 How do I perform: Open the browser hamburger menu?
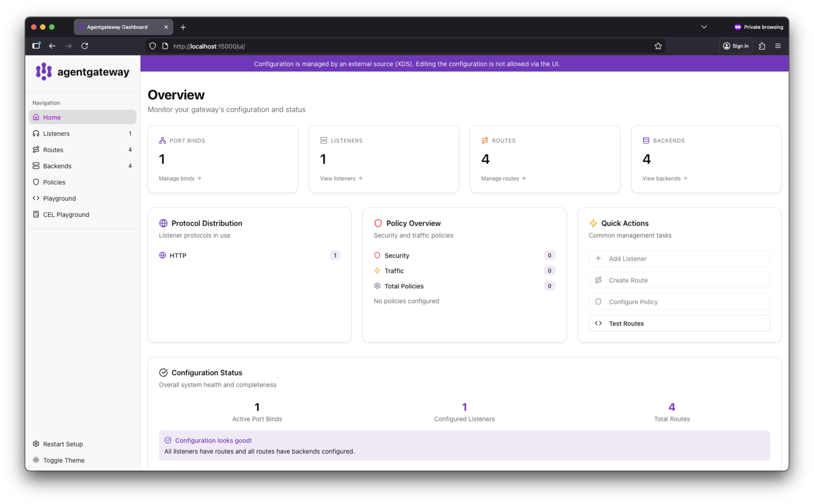pyautogui.click(x=778, y=46)
